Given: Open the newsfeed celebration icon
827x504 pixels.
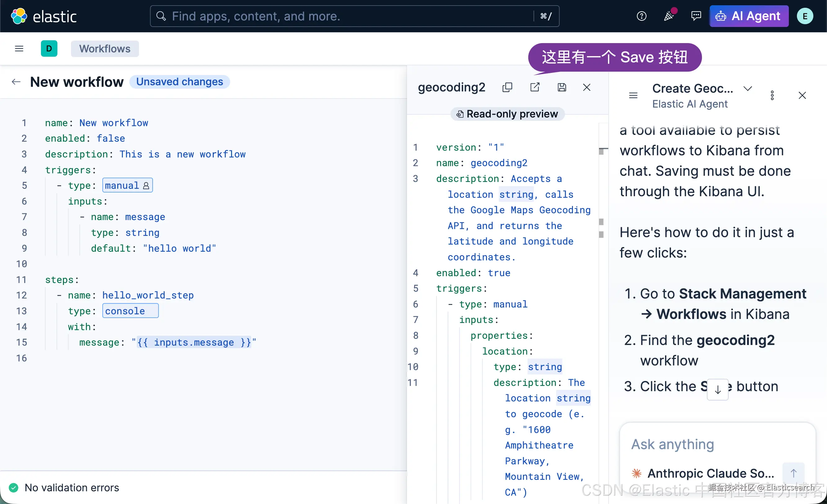Looking at the screenshot, I should (669, 16).
